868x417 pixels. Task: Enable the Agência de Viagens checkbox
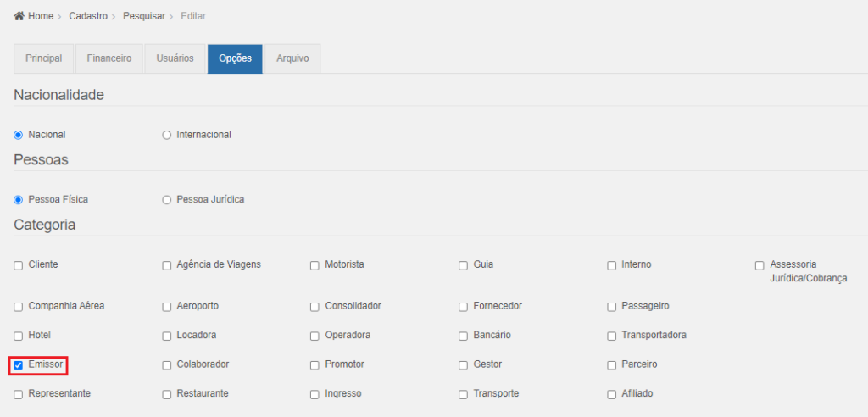coord(167,265)
